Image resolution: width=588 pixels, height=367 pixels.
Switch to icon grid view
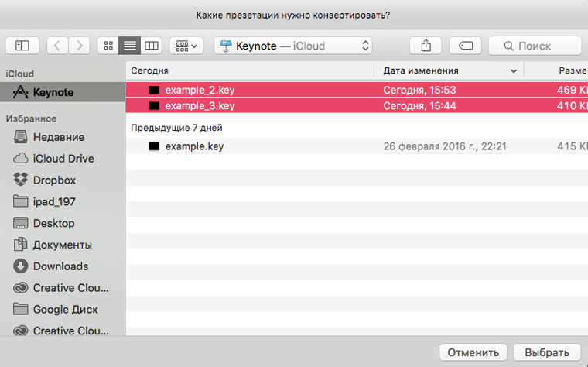click(x=108, y=46)
